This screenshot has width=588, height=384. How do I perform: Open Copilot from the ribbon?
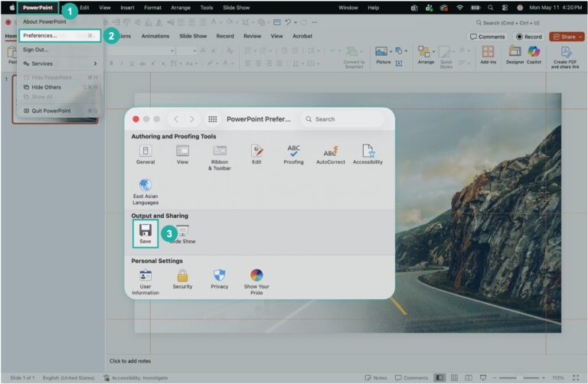point(534,55)
